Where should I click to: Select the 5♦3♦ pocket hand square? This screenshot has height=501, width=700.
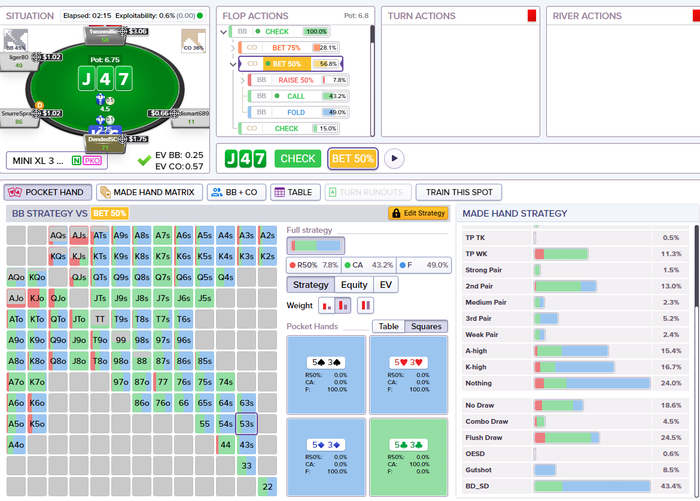tap(326, 457)
